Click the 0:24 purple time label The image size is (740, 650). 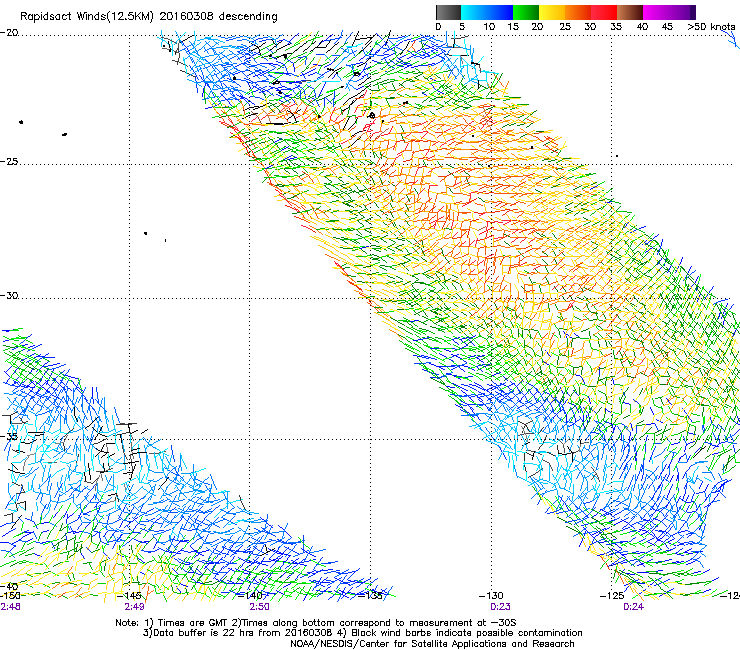pyautogui.click(x=633, y=607)
